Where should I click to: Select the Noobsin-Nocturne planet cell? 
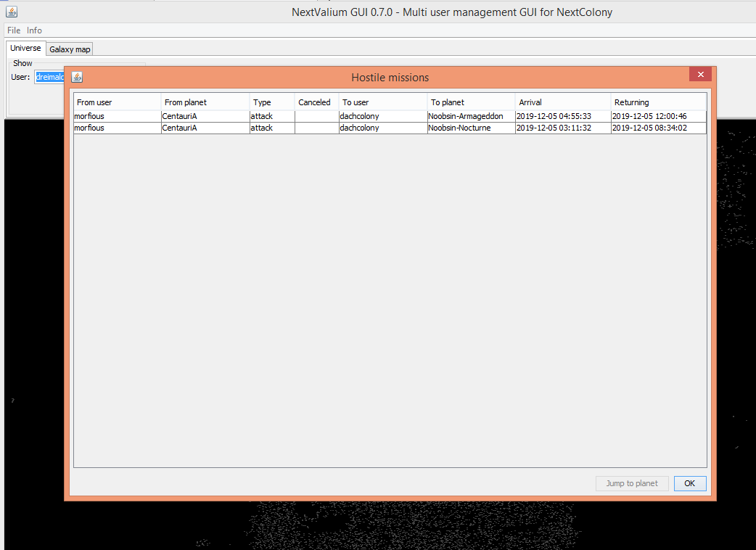click(x=471, y=128)
